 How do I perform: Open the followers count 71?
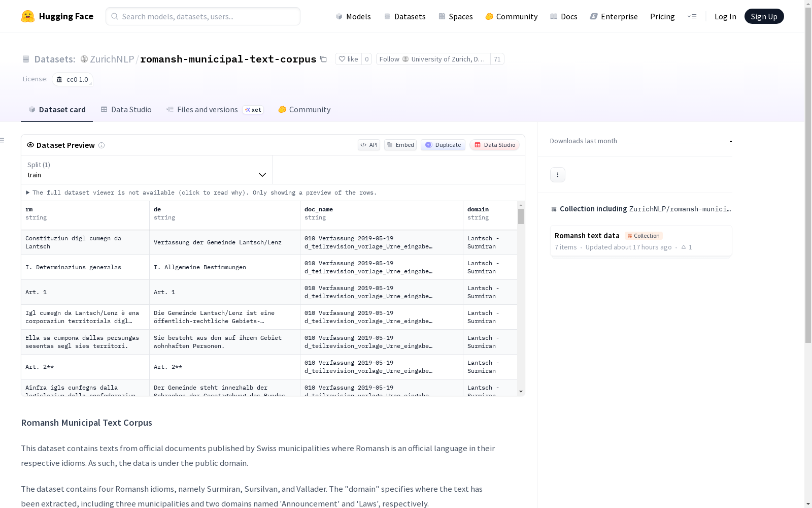497,59
